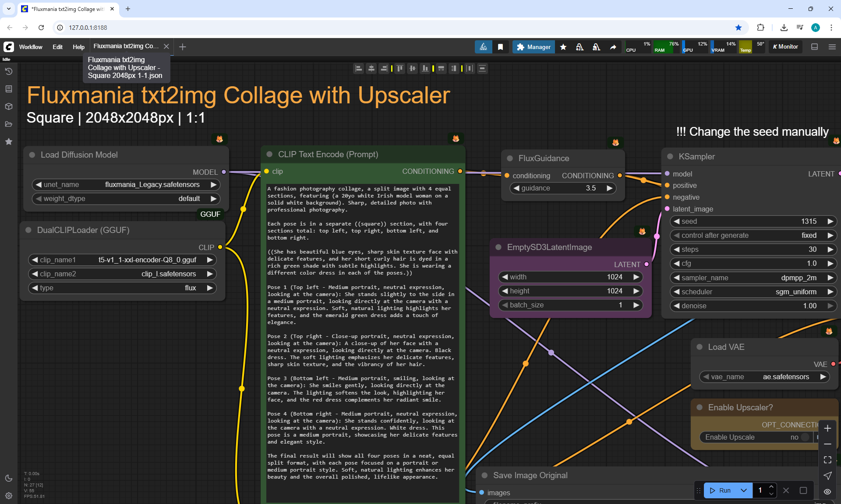841x504 pixels.
Task: Open the Workflow menu
Action: point(31,47)
